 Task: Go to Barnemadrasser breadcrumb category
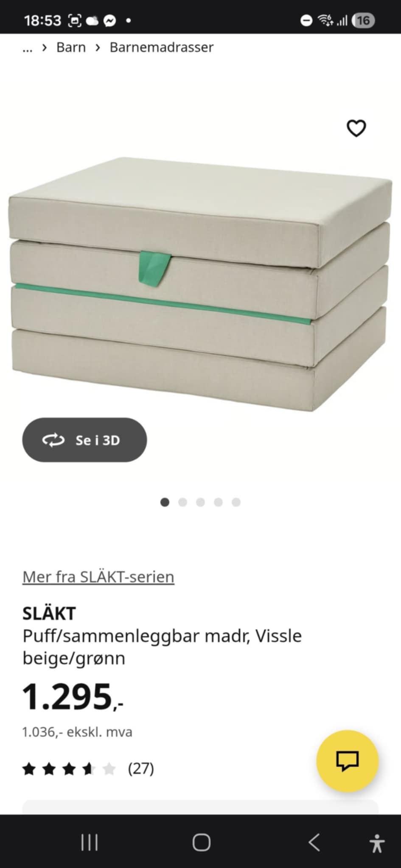click(x=161, y=47)
